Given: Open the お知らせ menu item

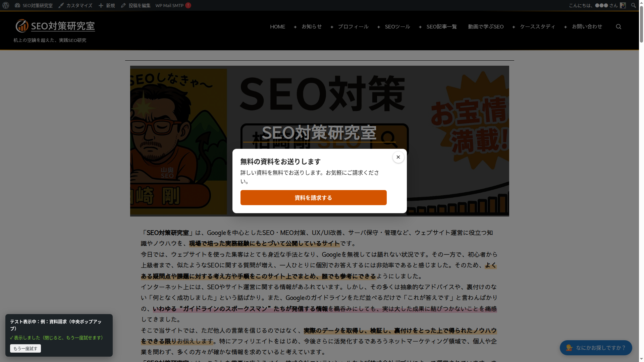Looking at the screenshot, I should [312, 26].
